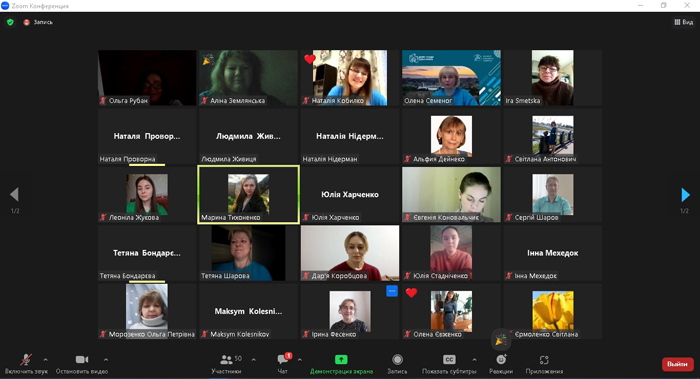Image resolution: width=700 pixels, height=379 pixels.
Task: Click the Запись record icon in the bottom toolbar
Action: click(397, 359)
